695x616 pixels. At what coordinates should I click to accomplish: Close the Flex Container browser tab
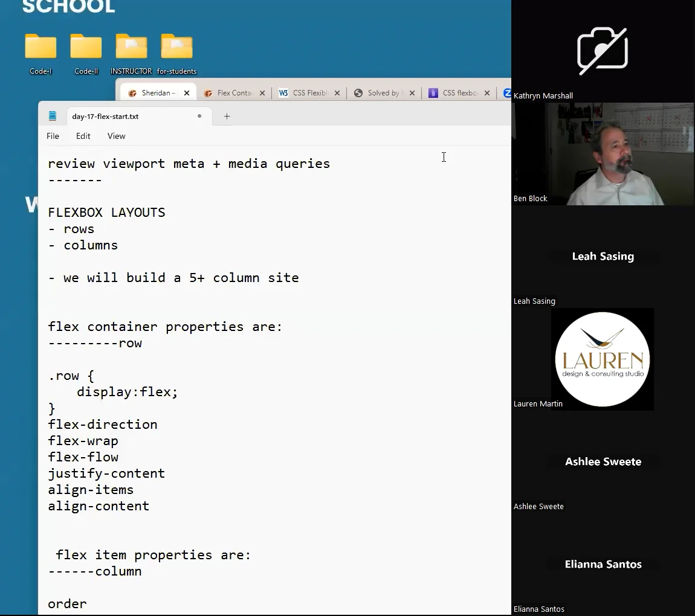pos(262,93)
